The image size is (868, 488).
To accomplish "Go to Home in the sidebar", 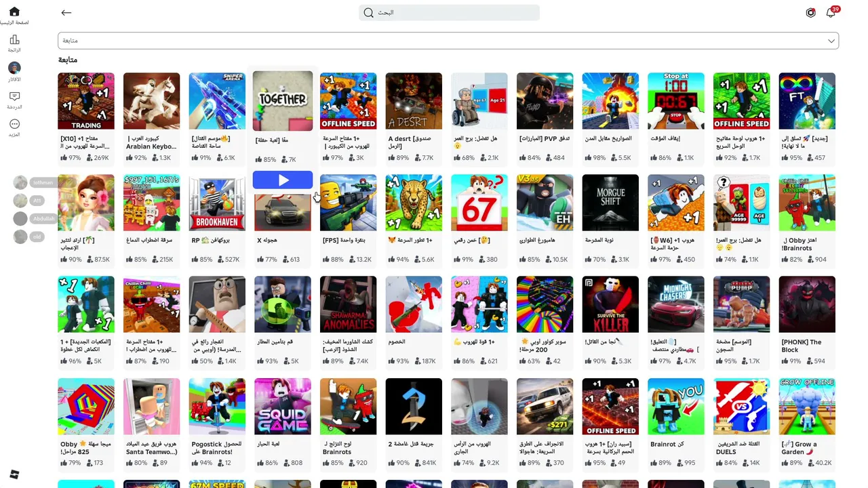I will pos(14,12).
